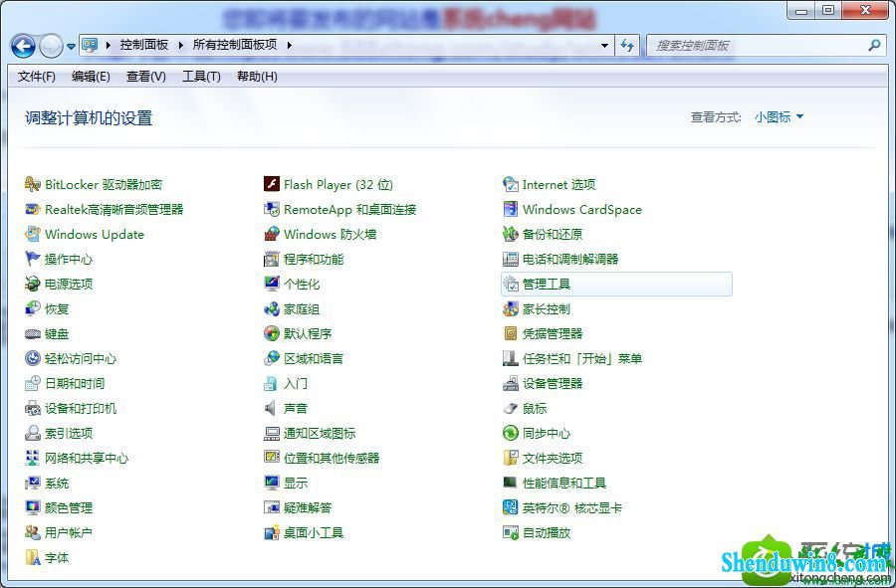Screen dimensions: 896x588
Task: Expand the arrow after 控制面板 in breadcrumb
Action: click(x=180, y=45)
